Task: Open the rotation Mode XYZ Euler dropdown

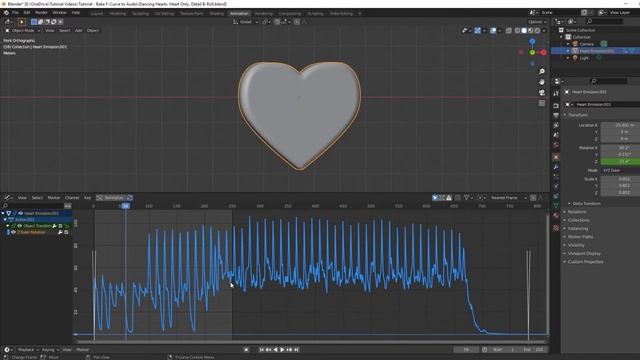Action: (x=620, y=170)
